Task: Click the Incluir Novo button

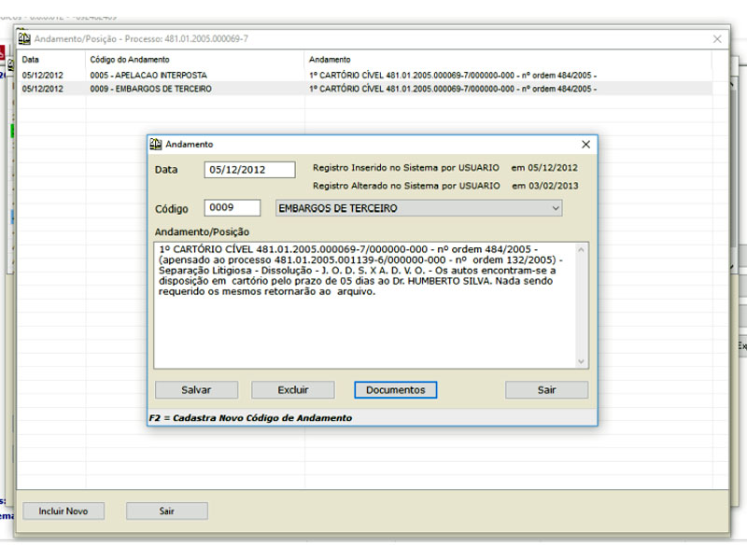Action: (x=63, y=511)
